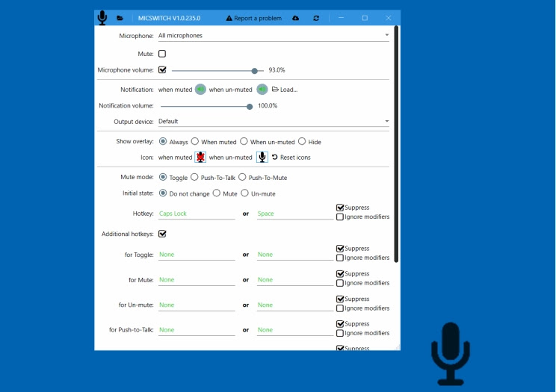Click Reset icons button
This screenshot has width=556, height=392.
pos(291,158)
